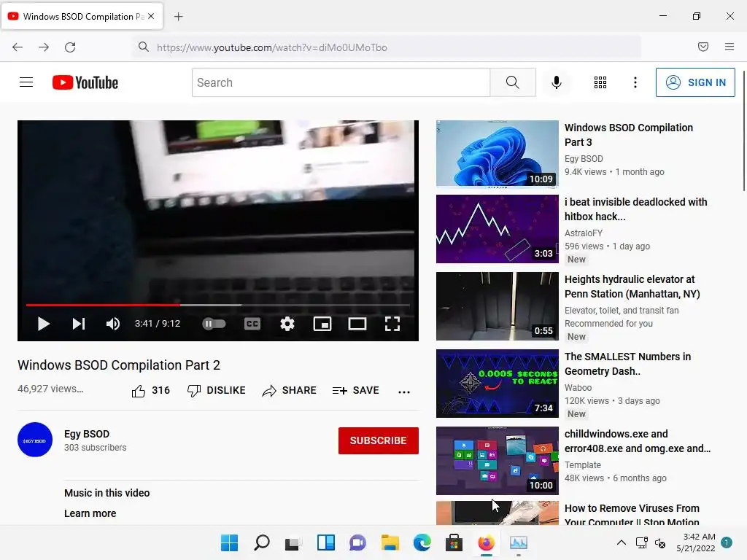
Task: Open a new browser tab
Action: pyautogui.click(x=178, y=17)
